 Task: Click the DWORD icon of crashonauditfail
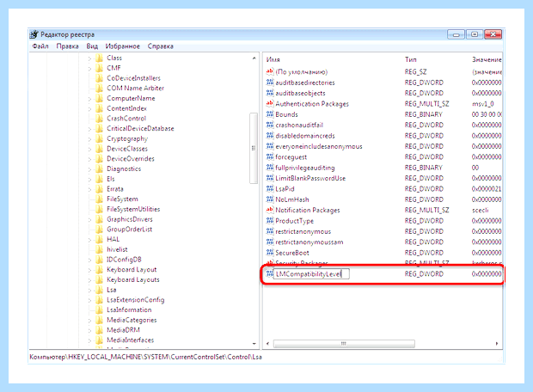pyautogui.click(x=270, y=125)
